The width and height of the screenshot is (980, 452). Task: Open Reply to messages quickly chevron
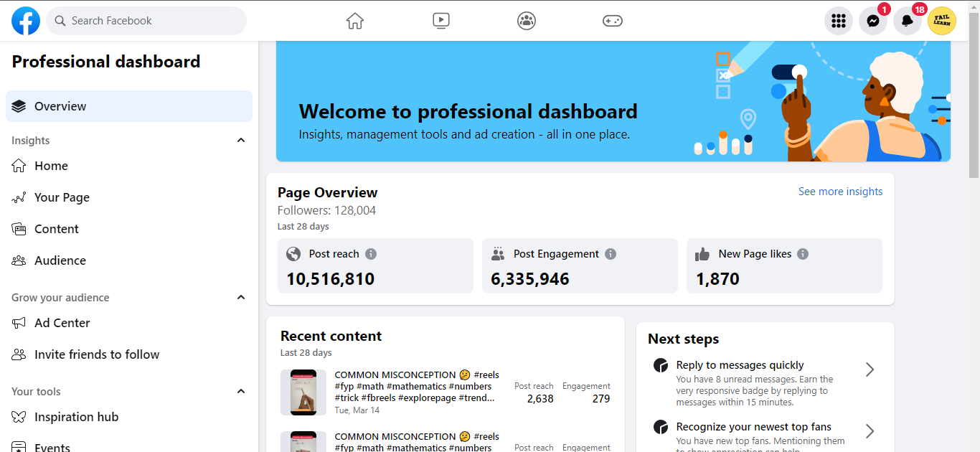pos(870,369)
